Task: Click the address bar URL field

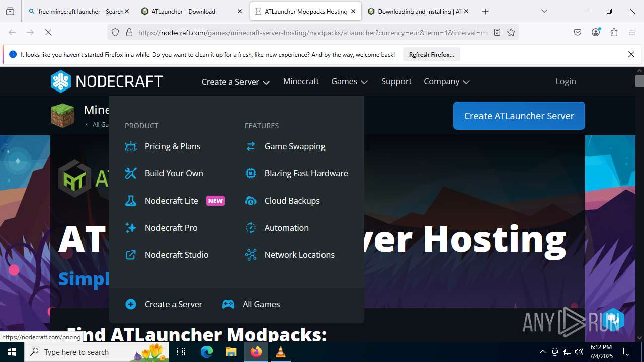Action: coord(312,32)
